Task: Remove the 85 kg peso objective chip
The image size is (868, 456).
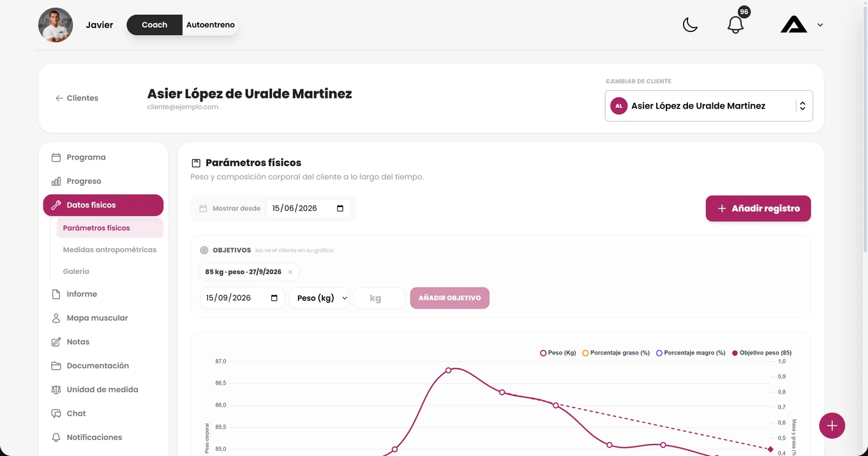Action: 290,272
